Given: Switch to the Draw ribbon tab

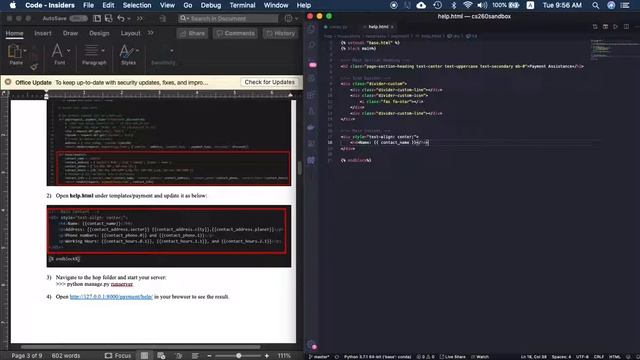Looking at the screenshot, I should pyautogui.click(x=70, y=33).
